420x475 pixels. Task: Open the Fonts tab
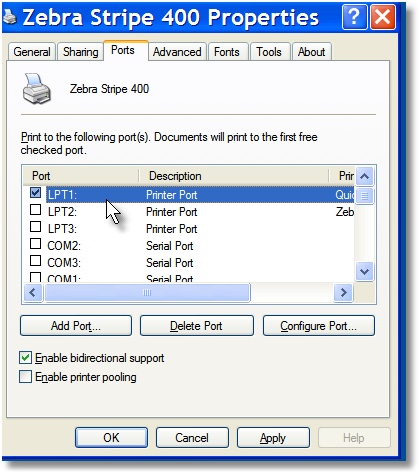[x=227, y=52]
